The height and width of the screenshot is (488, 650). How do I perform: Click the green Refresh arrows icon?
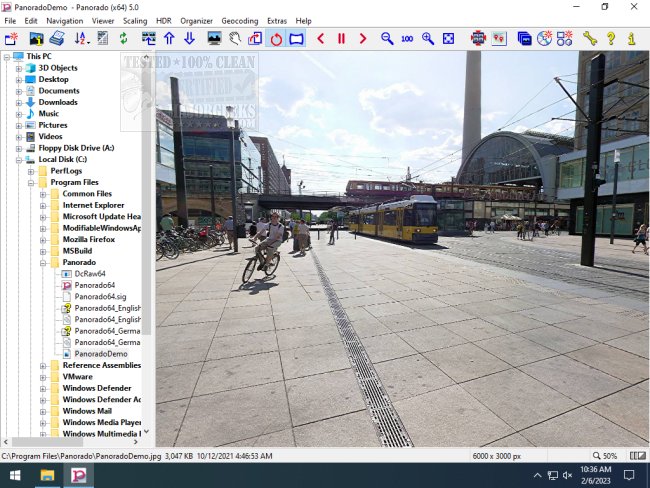pos(123,38)
